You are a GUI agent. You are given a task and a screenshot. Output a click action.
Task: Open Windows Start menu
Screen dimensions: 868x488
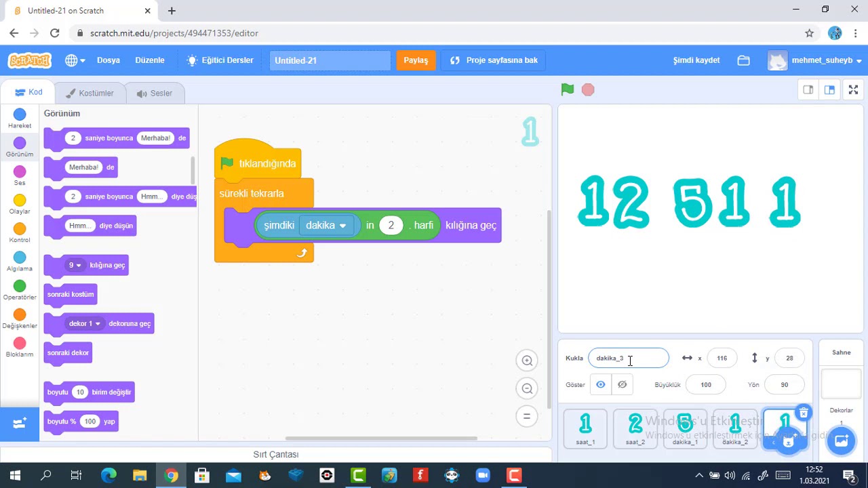[15, 475]
